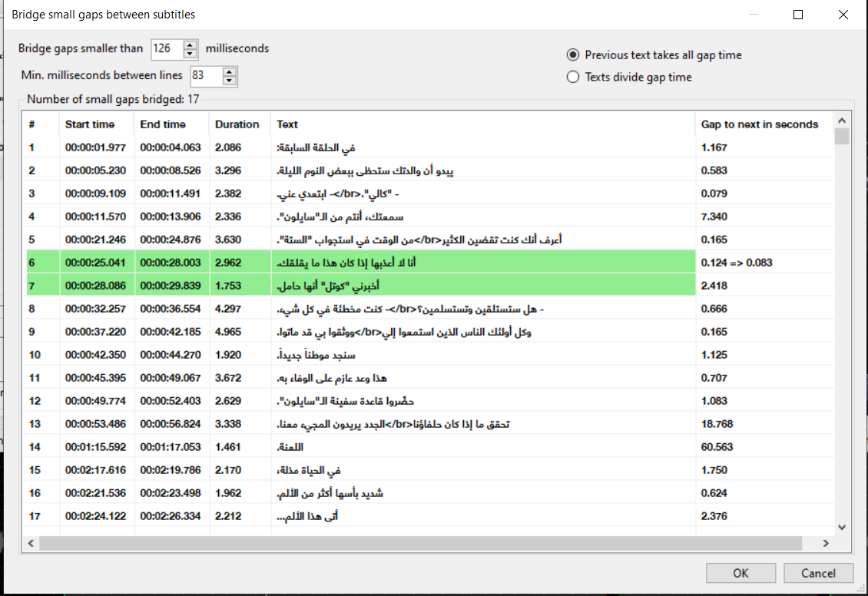Click the vertical scrollbar thumb
868x596 pixels.
pos(842,136)
